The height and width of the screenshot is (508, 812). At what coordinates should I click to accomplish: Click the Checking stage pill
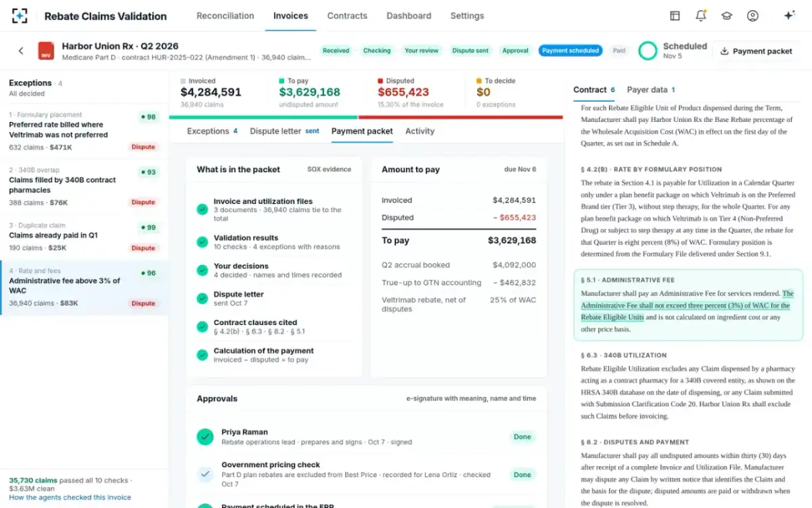pyautogui.click(x=377, y=51)
